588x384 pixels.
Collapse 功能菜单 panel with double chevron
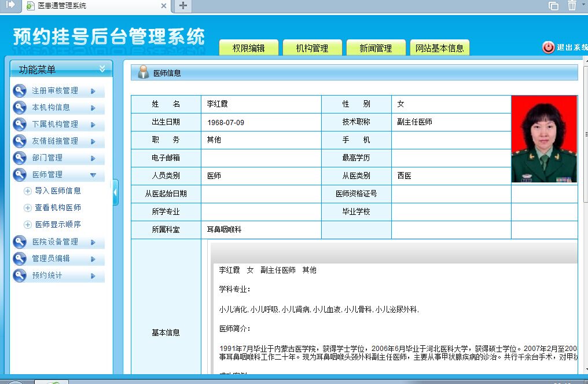click(102, 69)
